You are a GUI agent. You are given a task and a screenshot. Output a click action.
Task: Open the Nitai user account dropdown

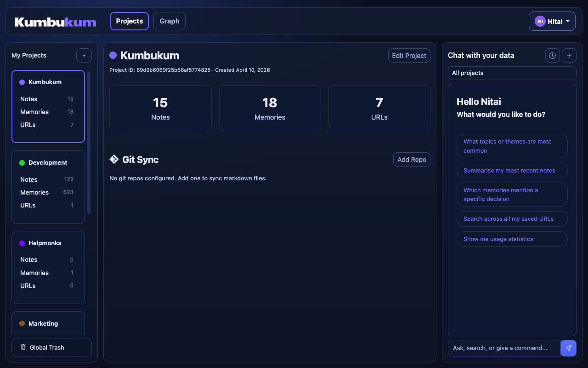coord(552,21)
